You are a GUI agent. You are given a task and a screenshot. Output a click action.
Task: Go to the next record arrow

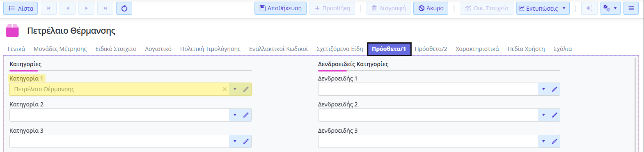(86, 8)
